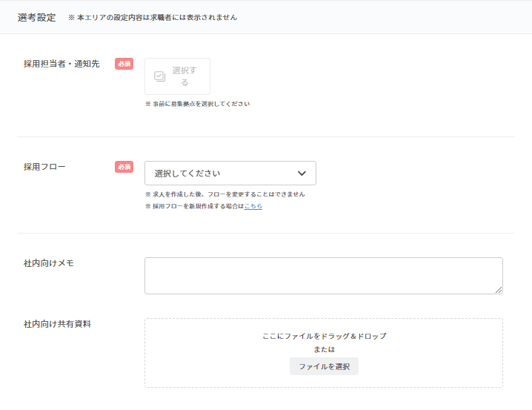532x410 pixels.
Task: Click the 社内向けメモ field label
Action: [49, 263]
